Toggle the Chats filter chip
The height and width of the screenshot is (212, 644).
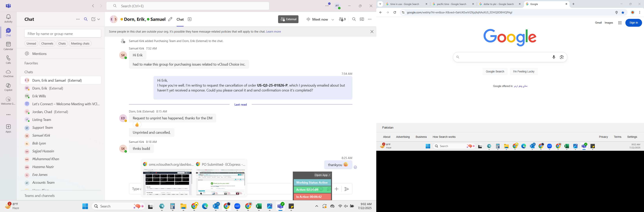click(x=62, y=44)
